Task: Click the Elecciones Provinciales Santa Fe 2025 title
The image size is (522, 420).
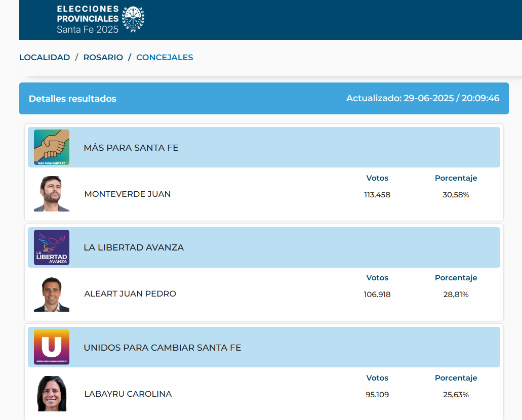Action: pos(88,19)
